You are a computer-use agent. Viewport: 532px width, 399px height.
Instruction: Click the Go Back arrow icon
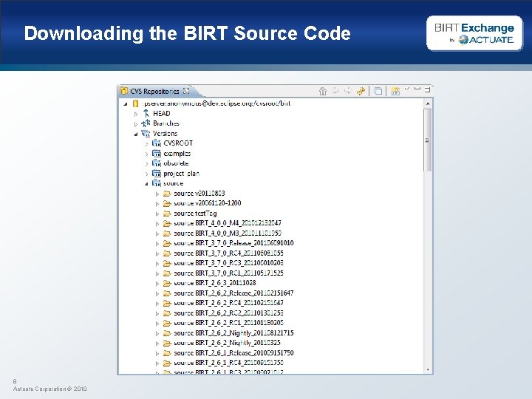click(335, 91)
